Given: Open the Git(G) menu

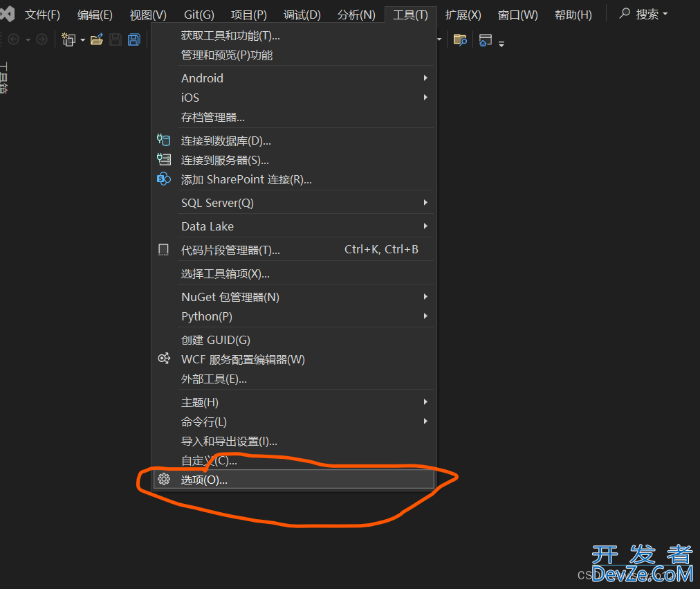Looking at the screenshot, I should (x=199, y=15).
